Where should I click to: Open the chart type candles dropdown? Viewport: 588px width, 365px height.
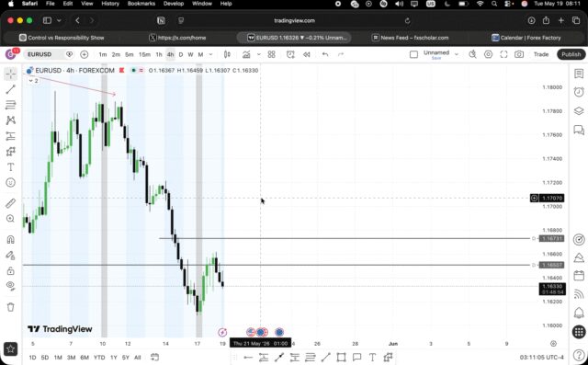pos(227,54)
